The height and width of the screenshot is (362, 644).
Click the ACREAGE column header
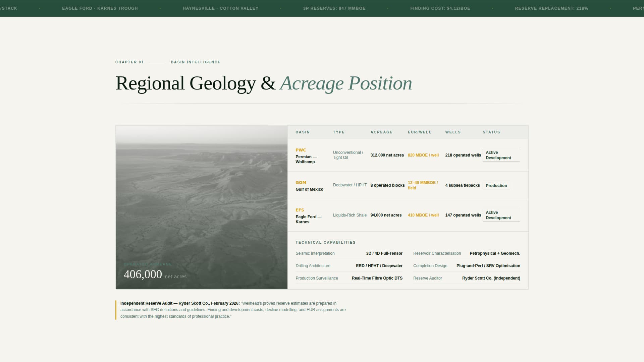381,132
